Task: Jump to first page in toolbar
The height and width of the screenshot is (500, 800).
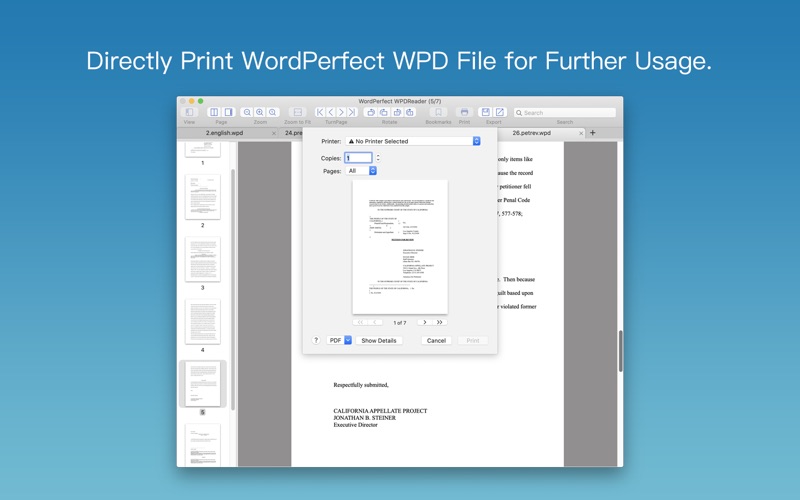Action: tap(320, 112)
